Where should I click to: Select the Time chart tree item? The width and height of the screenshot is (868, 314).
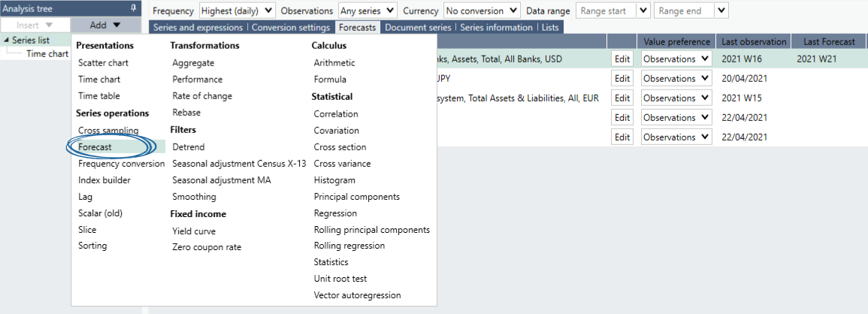47,54
